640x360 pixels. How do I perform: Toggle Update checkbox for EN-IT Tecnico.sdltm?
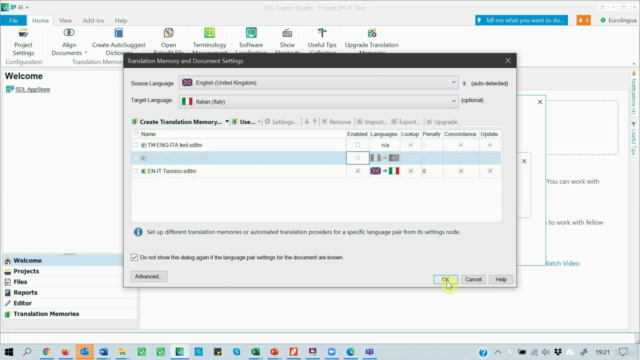point(490,171)
